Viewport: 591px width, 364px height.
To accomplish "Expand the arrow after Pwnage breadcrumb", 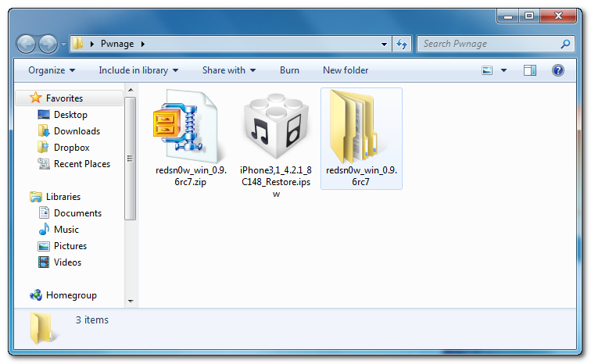I will click(x=143, y=44).
